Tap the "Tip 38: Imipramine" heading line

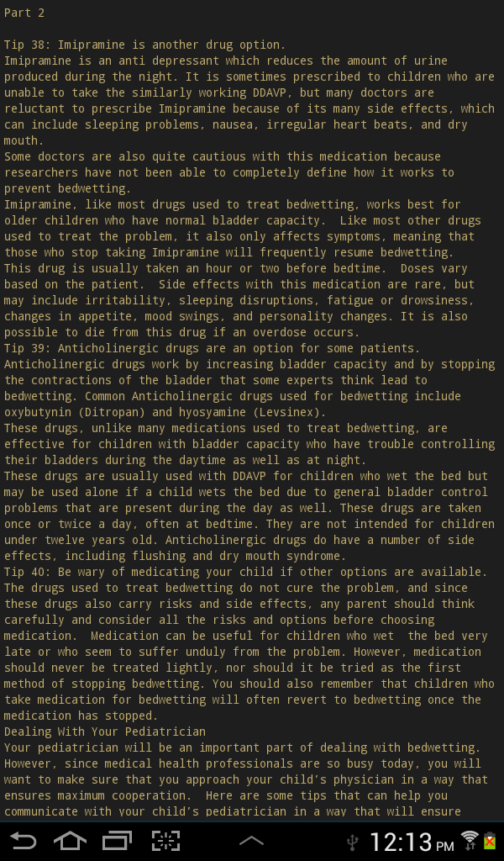coord(144,45)
